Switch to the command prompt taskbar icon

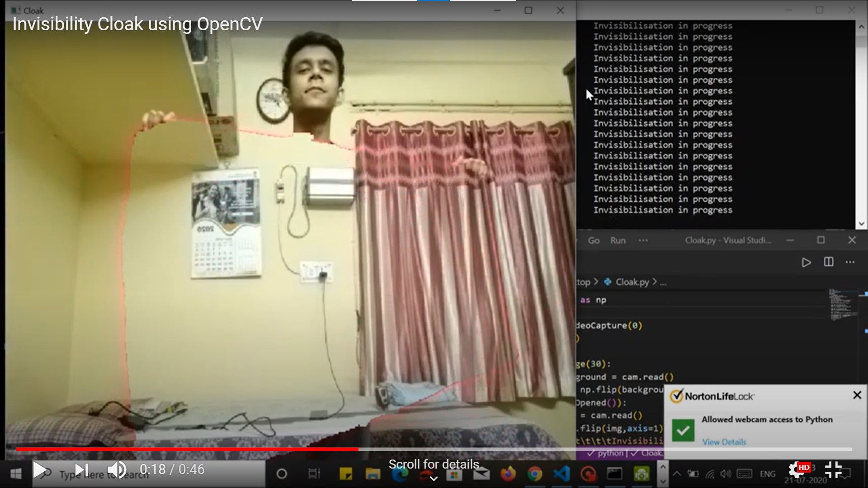point(615,474)
